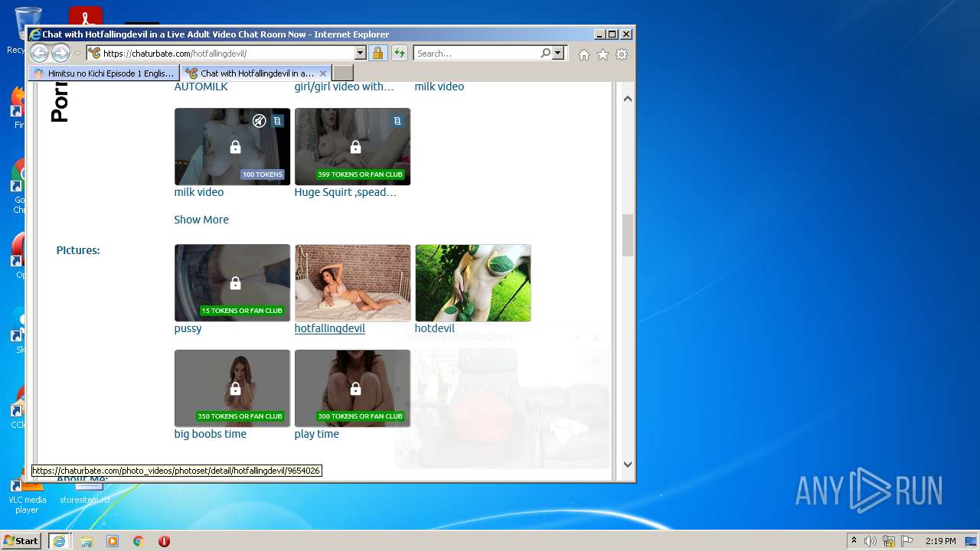Viewport: 980px width, 551px height.
Task: Click the search magnifier icon
Action: 545,53
